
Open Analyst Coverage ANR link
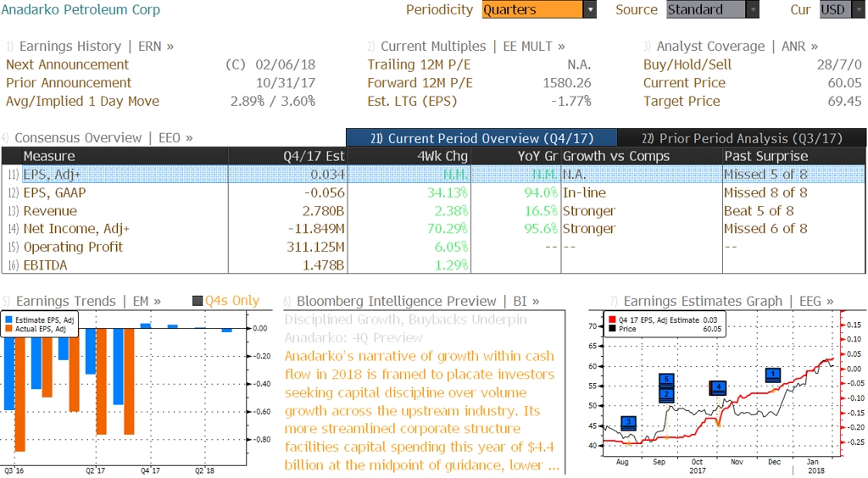(737, 47)
